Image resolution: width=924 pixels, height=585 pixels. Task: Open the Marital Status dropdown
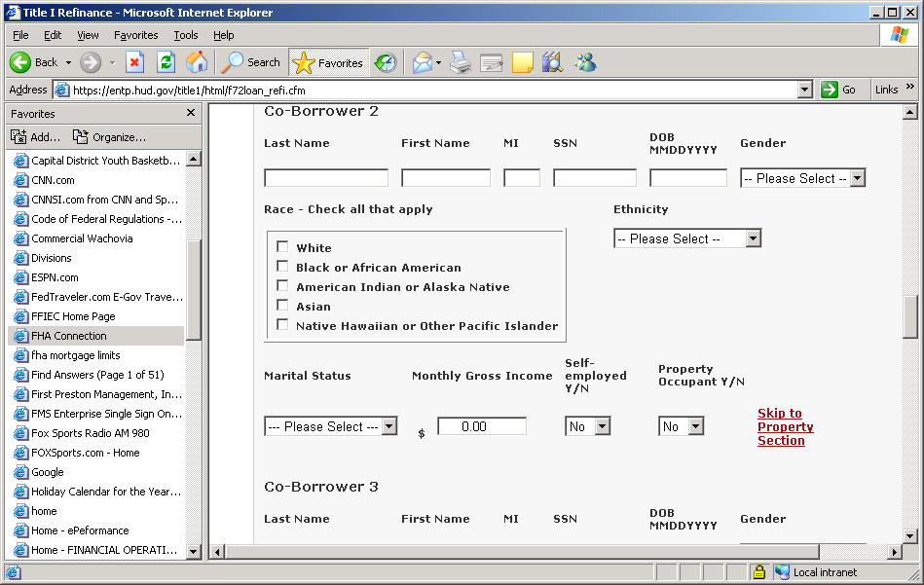pos(330,426)
